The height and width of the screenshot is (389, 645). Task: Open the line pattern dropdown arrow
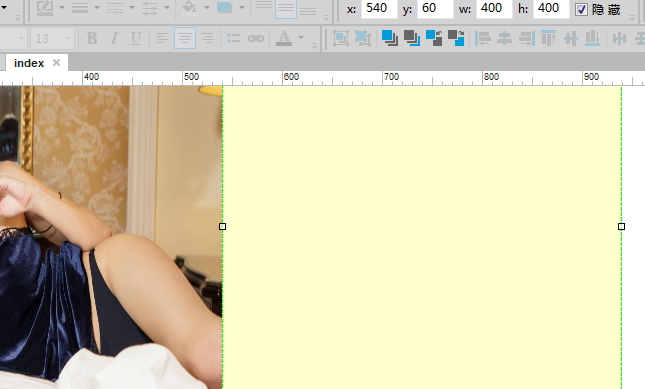132,7
